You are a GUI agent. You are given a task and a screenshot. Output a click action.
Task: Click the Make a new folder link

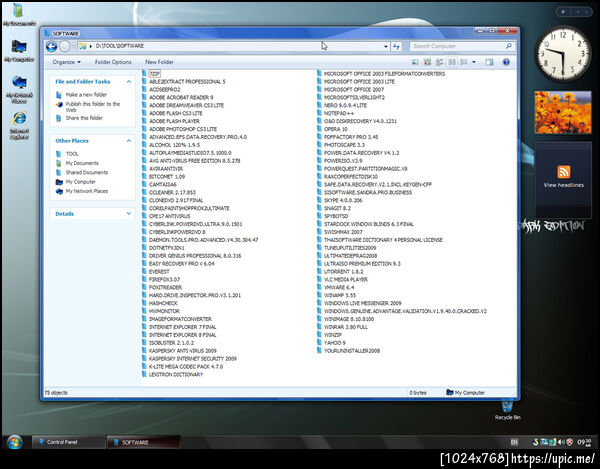[86, 95]
